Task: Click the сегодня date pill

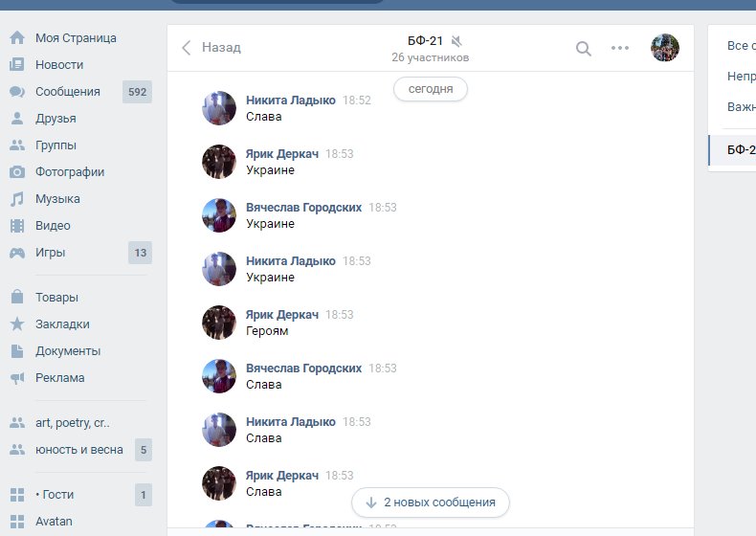Action: pyautogui.click(x=431, y=89)
